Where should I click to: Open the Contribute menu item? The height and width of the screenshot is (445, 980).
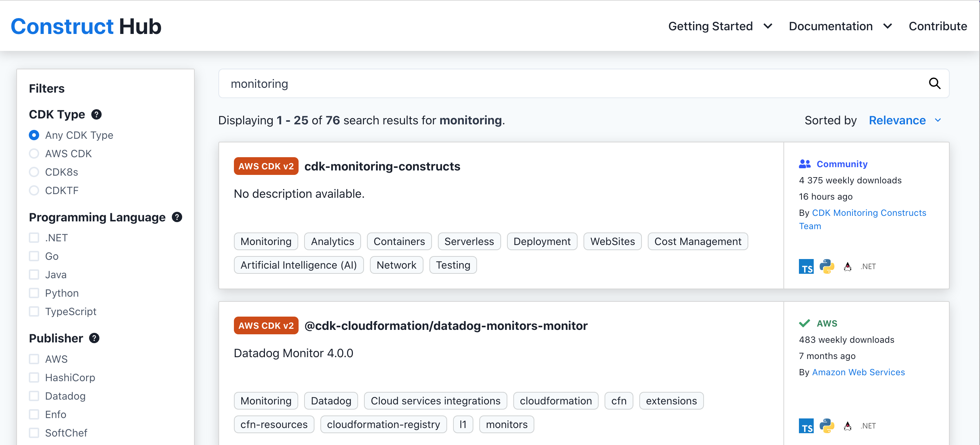coord(938,26)
